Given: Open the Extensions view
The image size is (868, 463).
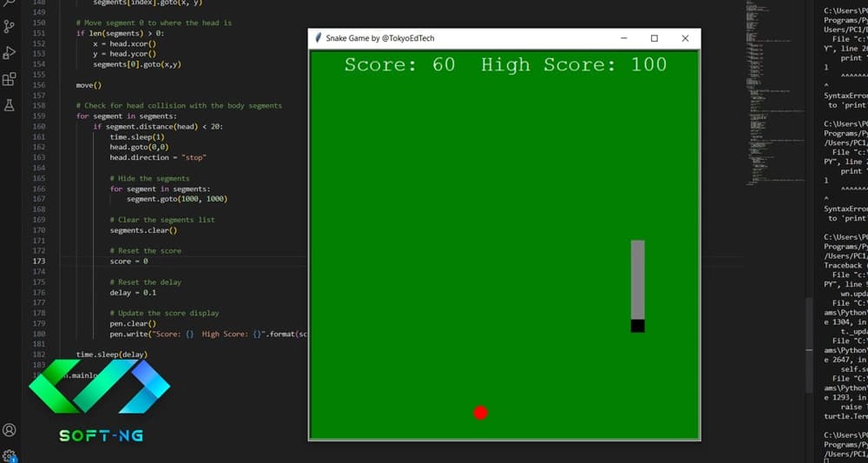Looking at the screenshot, I should [x=9, y=79].
